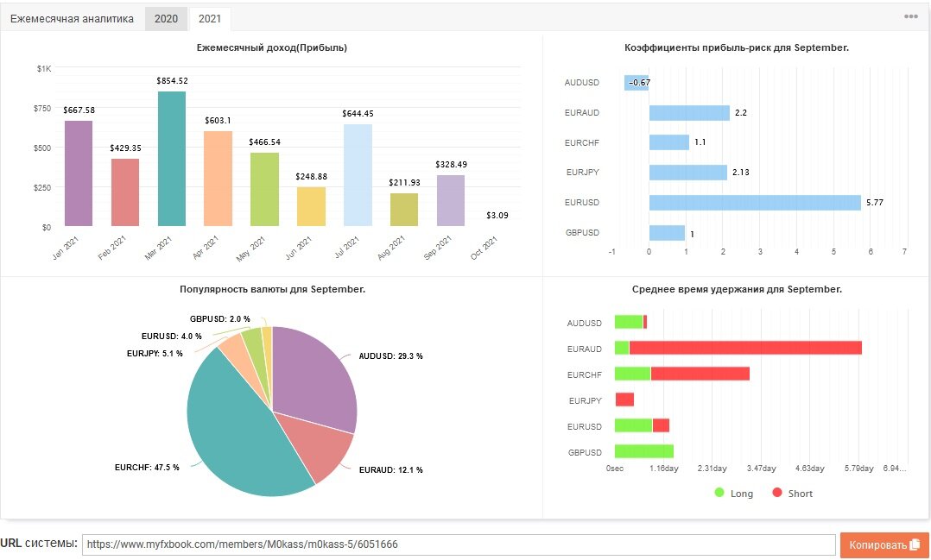Click the EURJPY red short holding bar
931x560 pixels.
624,400
